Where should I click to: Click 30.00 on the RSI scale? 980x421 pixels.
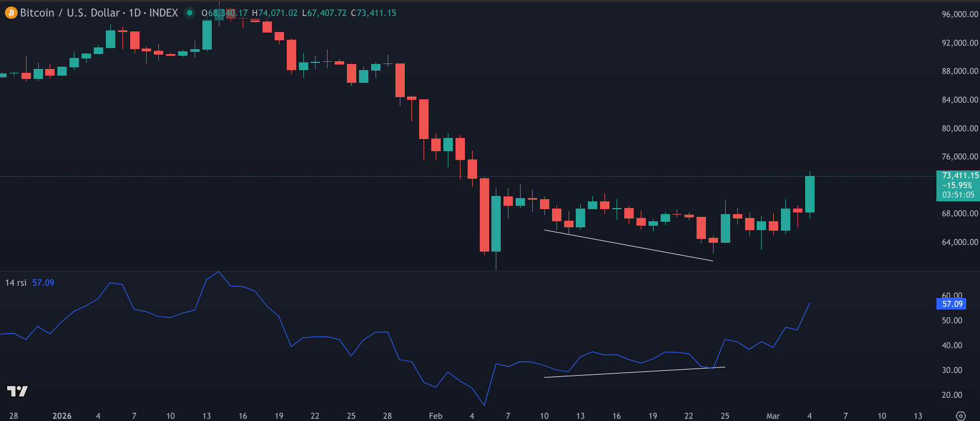[x=952, y=370]
